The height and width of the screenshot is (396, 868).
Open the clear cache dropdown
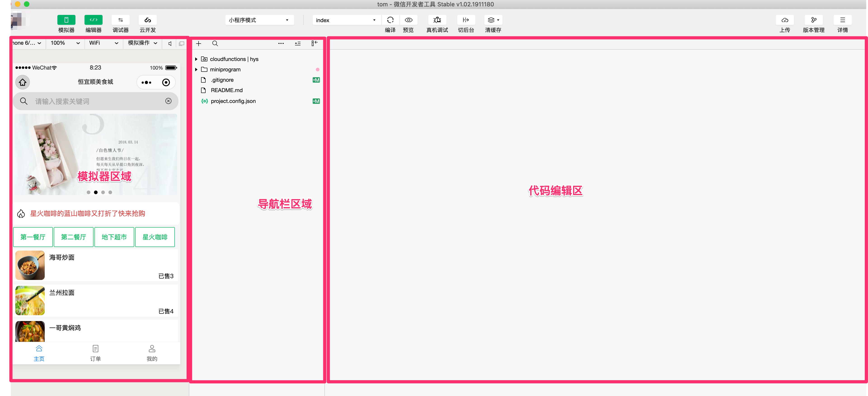pos(493,20)
